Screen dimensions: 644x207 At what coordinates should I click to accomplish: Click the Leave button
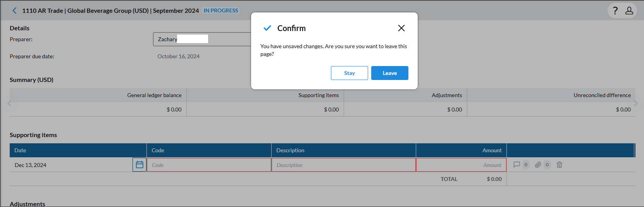point(390,73)
